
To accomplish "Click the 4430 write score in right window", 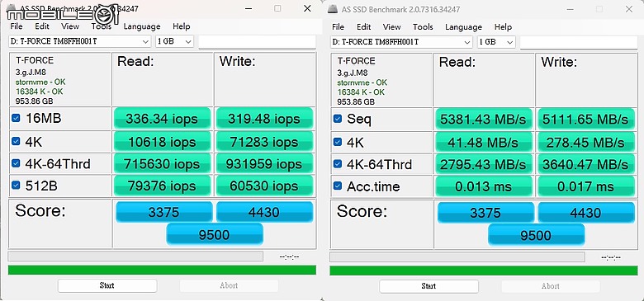I will point(586,213).
